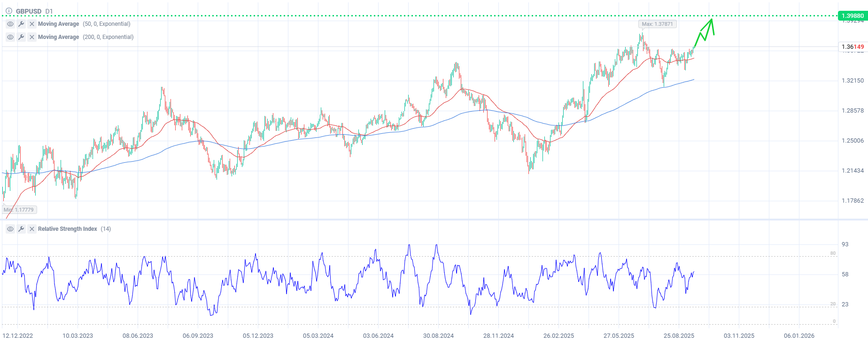Viewport: 868px width, 342px height.
Task: Select the Moving Average (50, 0, Exponential) label
Action: click(x=84, y=24)
